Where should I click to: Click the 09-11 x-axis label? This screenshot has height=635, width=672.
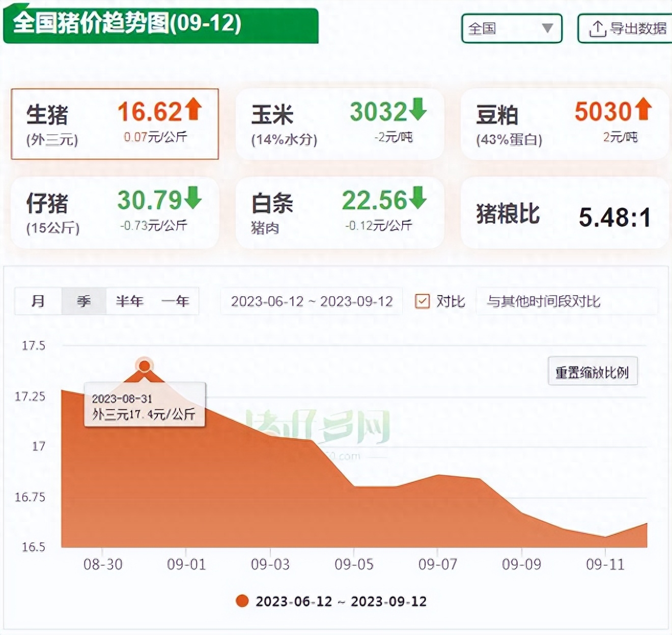[x=605, y=564]
